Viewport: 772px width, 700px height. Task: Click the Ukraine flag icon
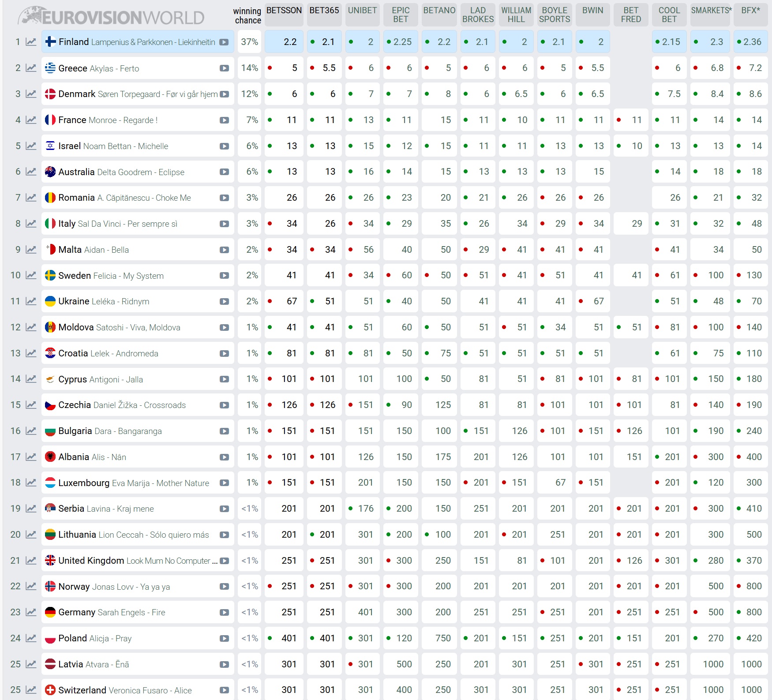pyautogui.click(x=50, y=301)
